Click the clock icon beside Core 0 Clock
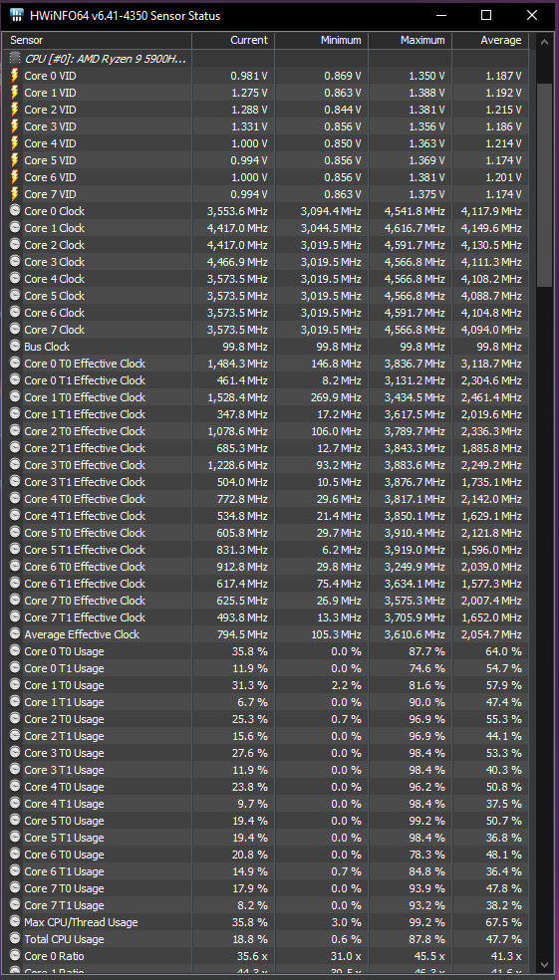 15,210
